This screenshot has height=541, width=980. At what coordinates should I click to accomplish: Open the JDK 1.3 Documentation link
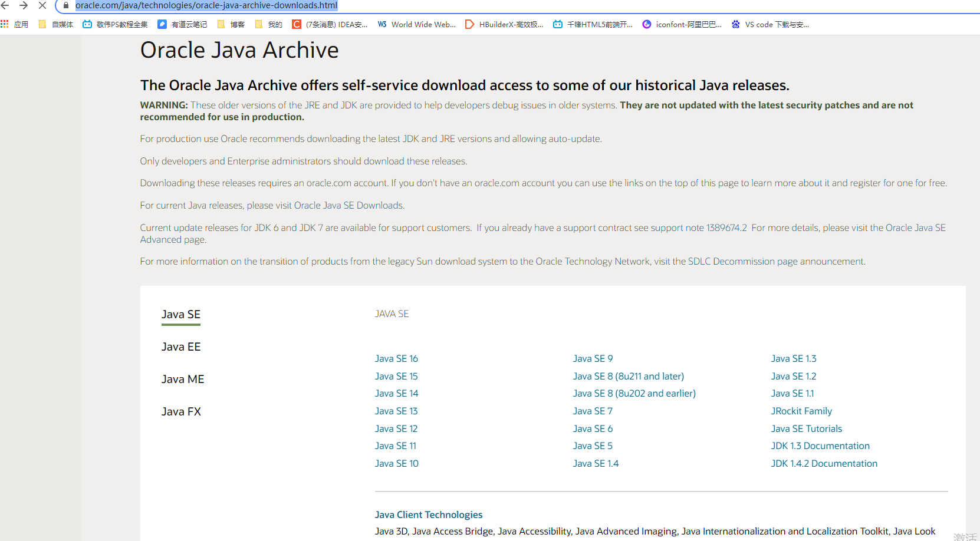pyautogui.click(x=820, y=446)
